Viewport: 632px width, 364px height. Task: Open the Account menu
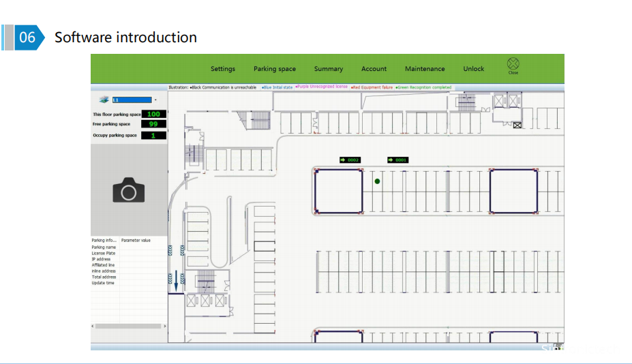click(374, 69)
